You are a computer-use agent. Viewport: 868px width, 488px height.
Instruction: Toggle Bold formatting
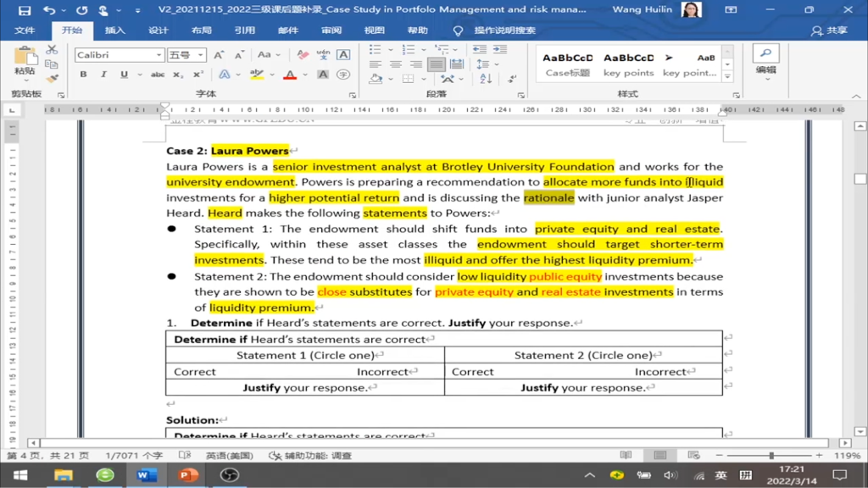tap(83, 75)
